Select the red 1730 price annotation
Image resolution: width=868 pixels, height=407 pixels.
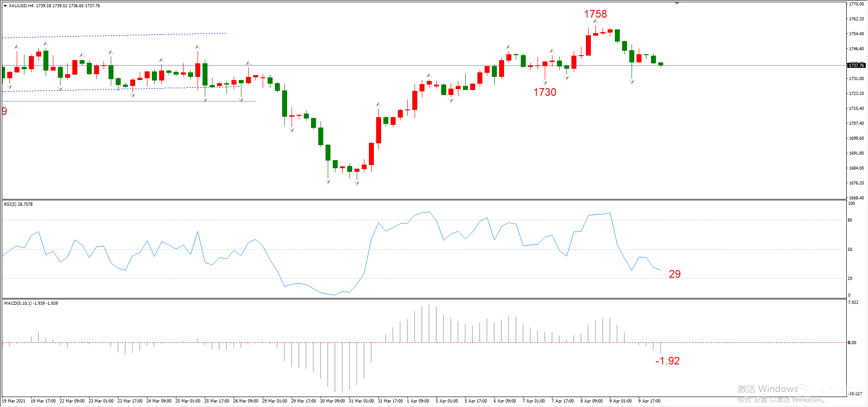(x=545, y=92)
